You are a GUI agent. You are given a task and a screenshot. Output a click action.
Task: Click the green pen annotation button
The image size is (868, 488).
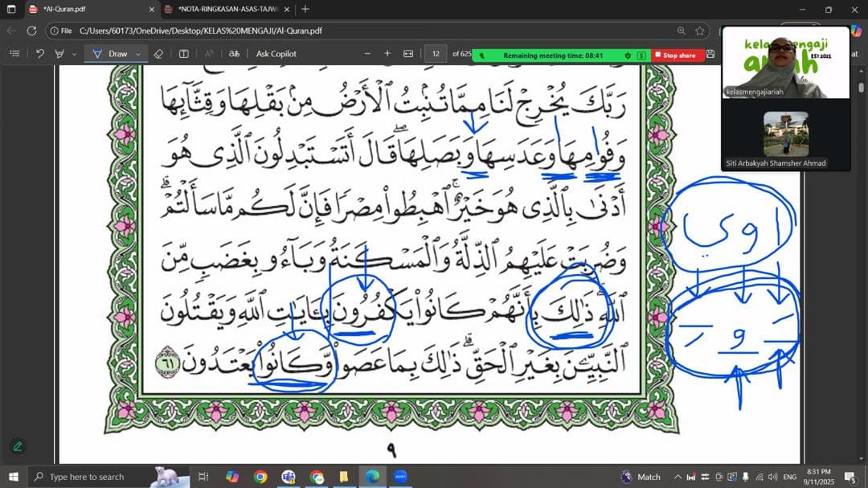pos(18,446)
